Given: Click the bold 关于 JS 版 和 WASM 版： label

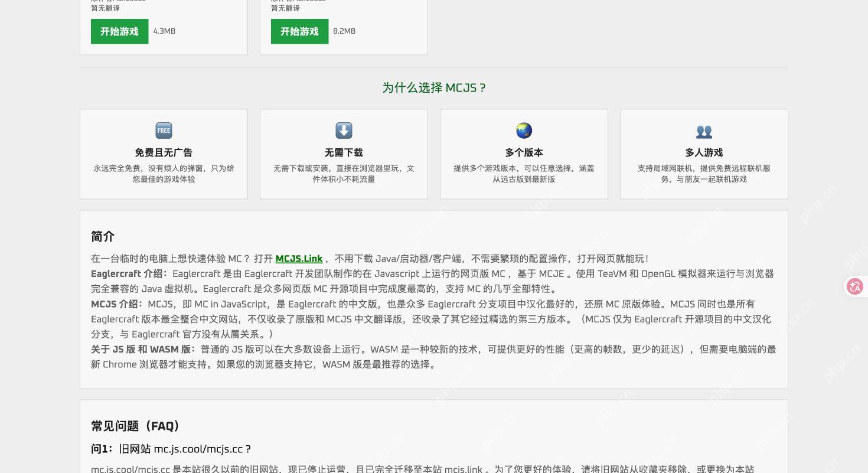Looking at the screenshot, I should (144, 350).
